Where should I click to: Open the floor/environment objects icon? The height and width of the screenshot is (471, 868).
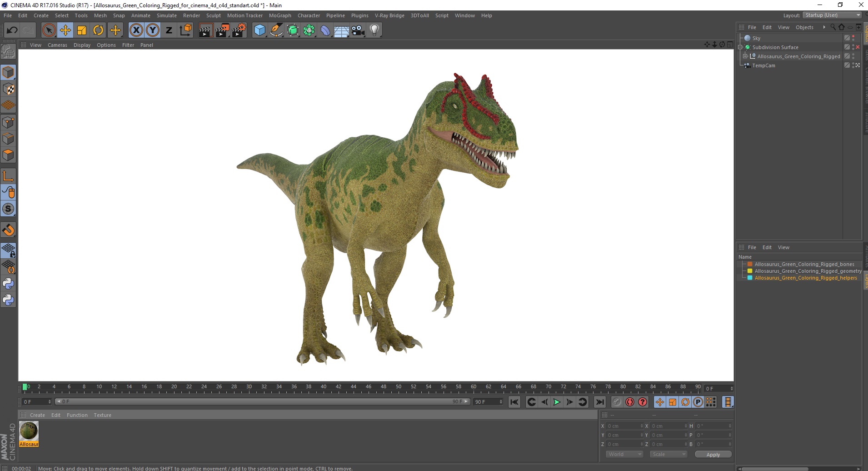(x=342, y=30)
